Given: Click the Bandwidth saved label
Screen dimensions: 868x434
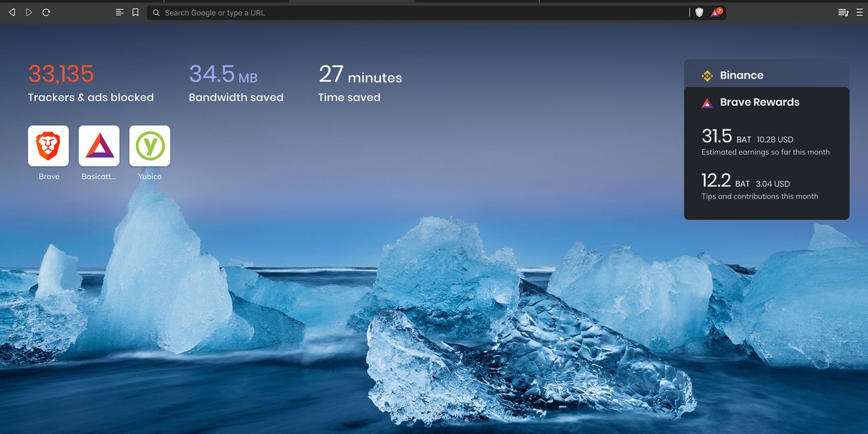Looking at the screenshot, I should [236, 97].
